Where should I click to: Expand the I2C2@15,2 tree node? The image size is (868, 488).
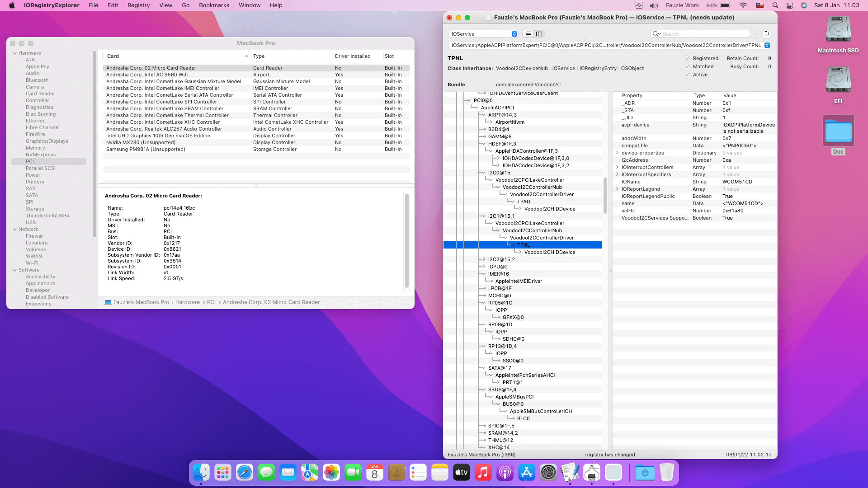483,259
